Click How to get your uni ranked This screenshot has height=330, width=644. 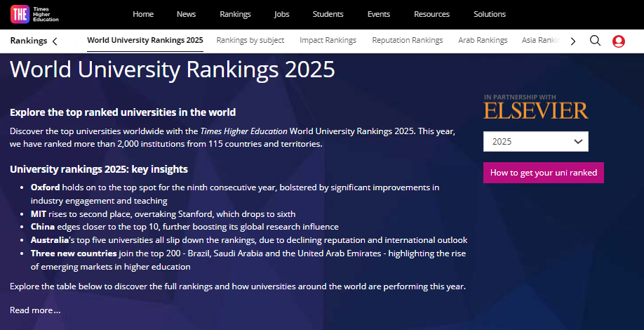pos(544,173)
